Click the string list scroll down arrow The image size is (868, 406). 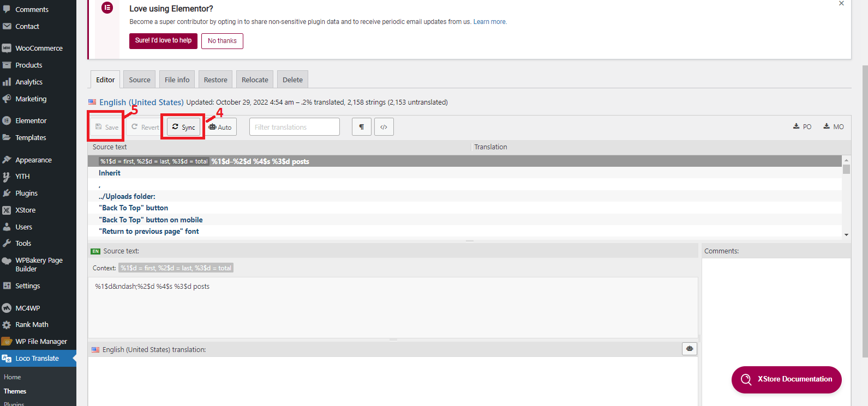(x=846, y=235)
